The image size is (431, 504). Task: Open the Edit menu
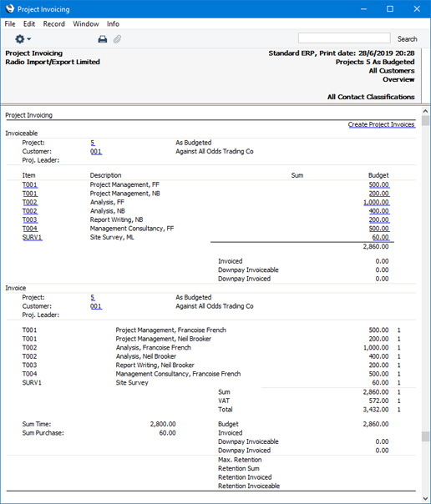(29, 24)
